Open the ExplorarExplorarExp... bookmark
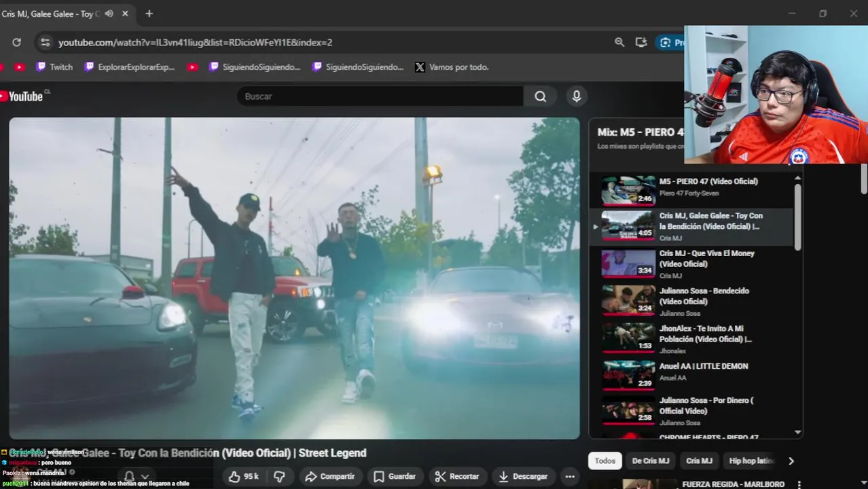 [x=130, y=67]
